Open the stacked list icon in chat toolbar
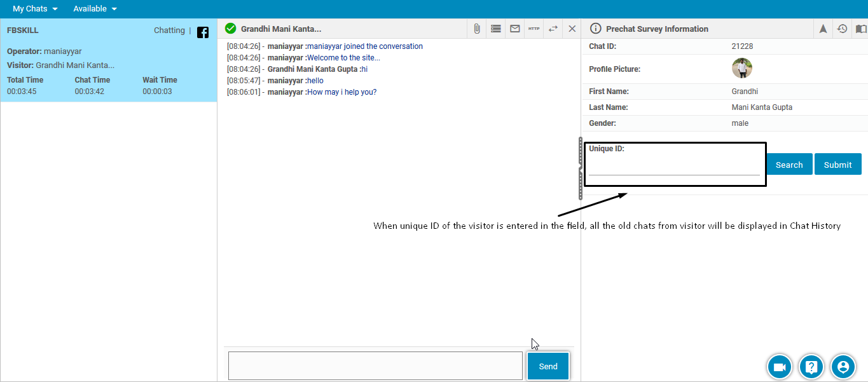Screen dimensions: 868x382 click(x=495, y=29)
